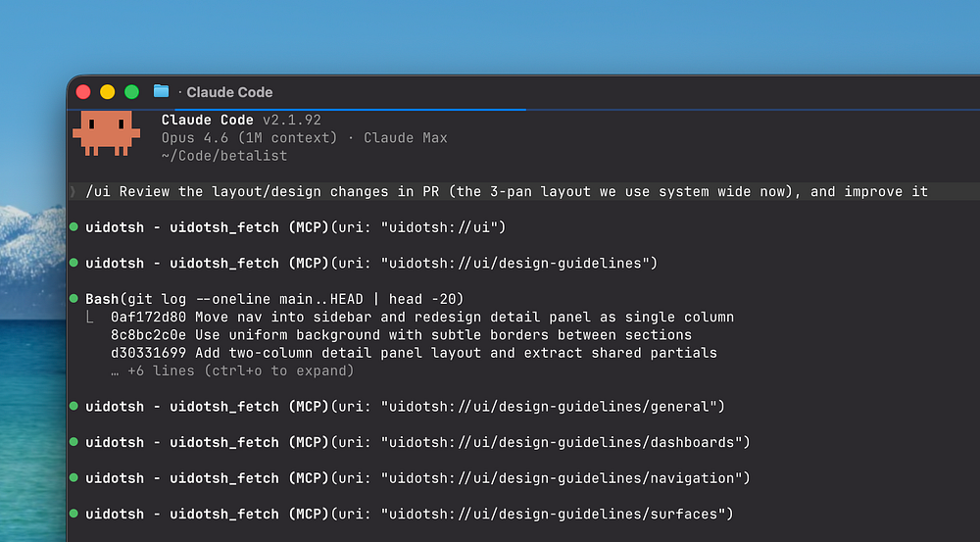Click the yellow minimize window button
This screenshot has height=542, width=980.
coord(107,92)
